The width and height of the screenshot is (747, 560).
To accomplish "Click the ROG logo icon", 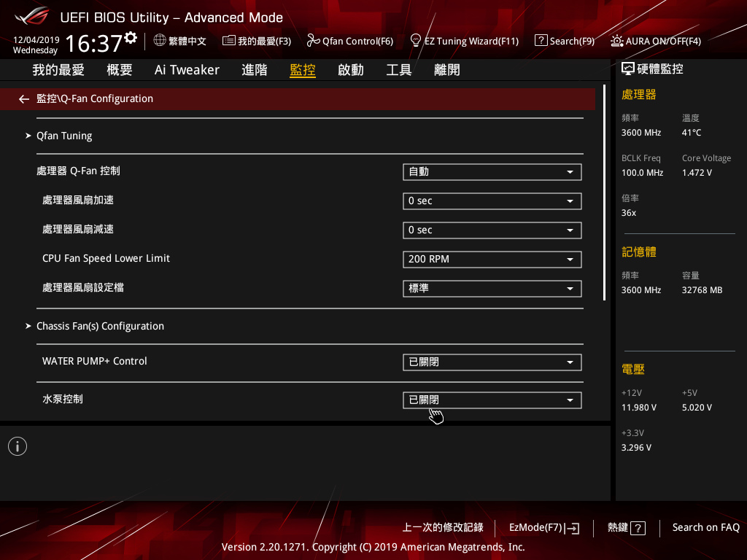I will [x=32, y=16].
